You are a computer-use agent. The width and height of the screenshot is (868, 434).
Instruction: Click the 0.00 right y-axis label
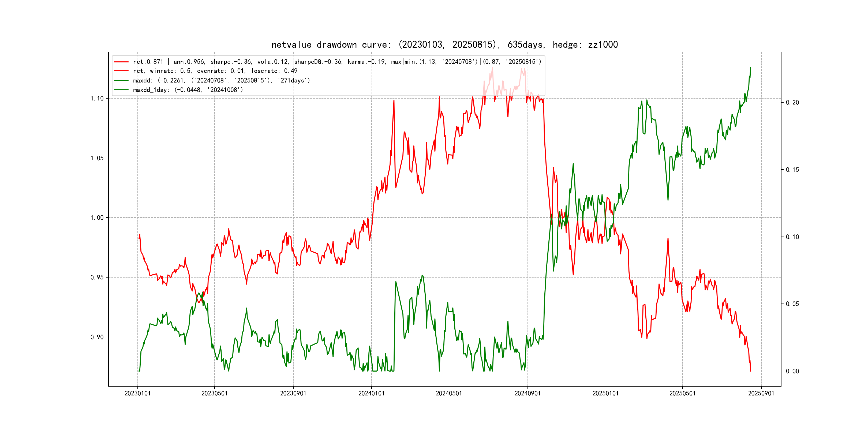[792, 371]
